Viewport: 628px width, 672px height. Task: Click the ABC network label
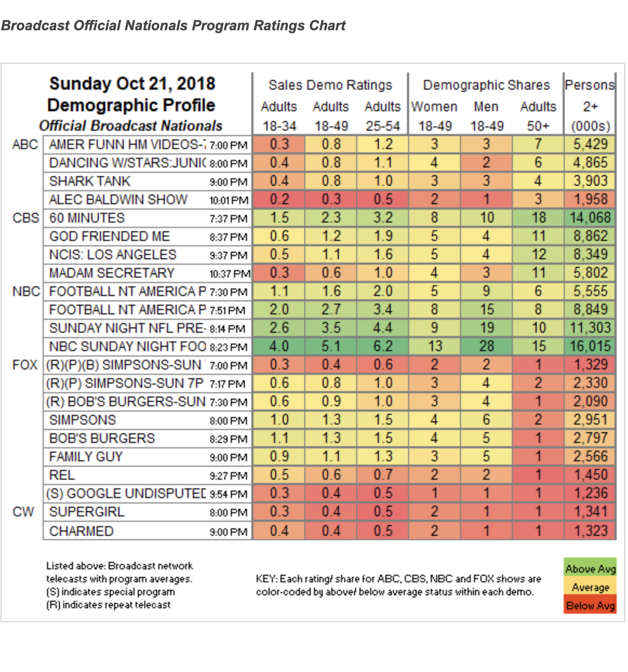click(x=25, y=144)
